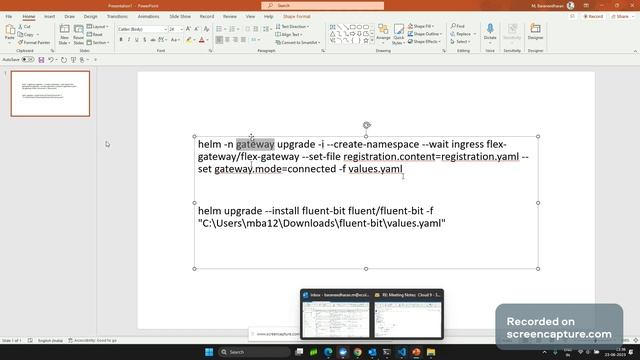The height and width of the screenshot is (360, 640).
Task: Switch to the Animations tab
Action: tap(148, 16)
